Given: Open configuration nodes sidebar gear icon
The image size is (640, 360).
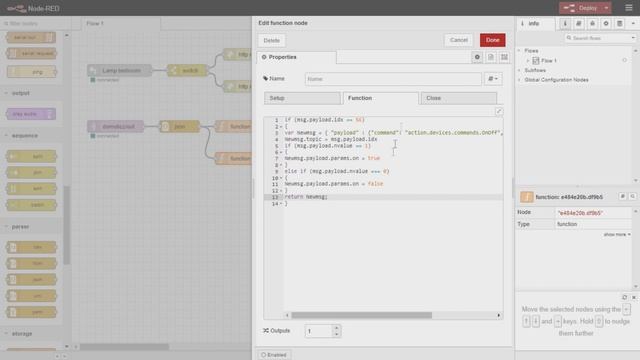Looking at the screenshot, I should click(606, 24).
